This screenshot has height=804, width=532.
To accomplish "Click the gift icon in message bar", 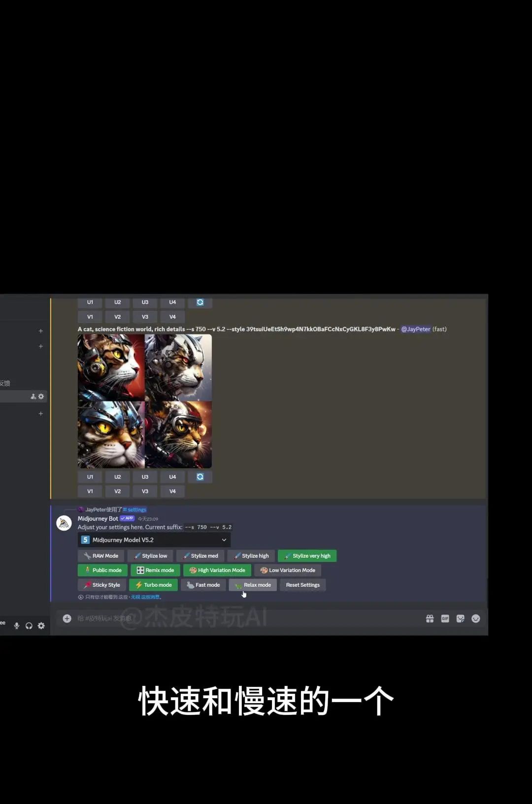I will click(x=430, y=619).
